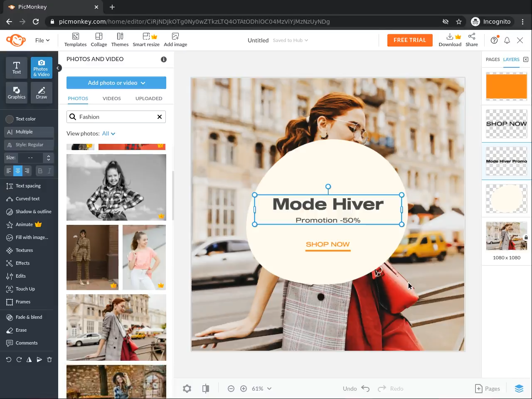The height and width of the screenshot is (399, 532).
Task: Flip the selection vertically
Action: [x=39, y=360]
